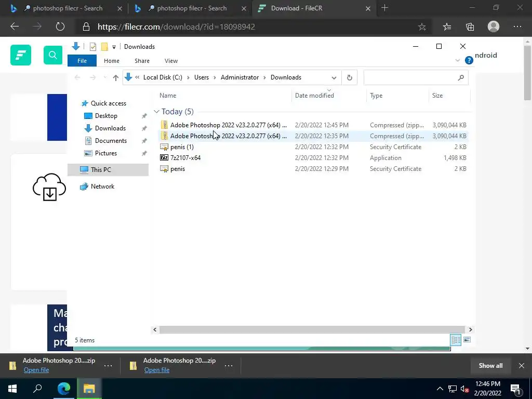Image resolution: width=532 pixels, height=399 pixels.
Task: Select the penis certificate modified 12:29 PM
Action: tap(313, 169)
